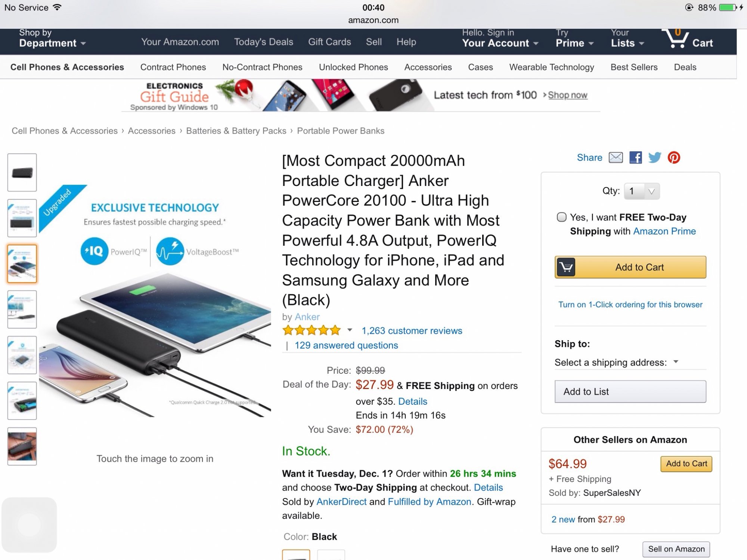Viewport: 747px width, 560px height.
Task: Tap the PowerIQ blue circle icon
Action: pos(94,251)
